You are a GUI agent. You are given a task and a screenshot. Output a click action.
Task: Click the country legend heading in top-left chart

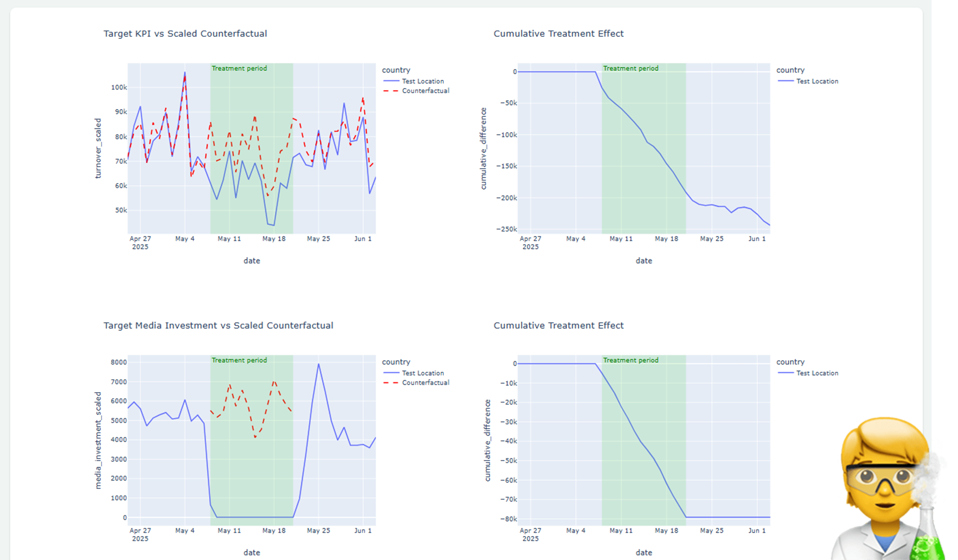pyautogui.click(x=396, y=70)
